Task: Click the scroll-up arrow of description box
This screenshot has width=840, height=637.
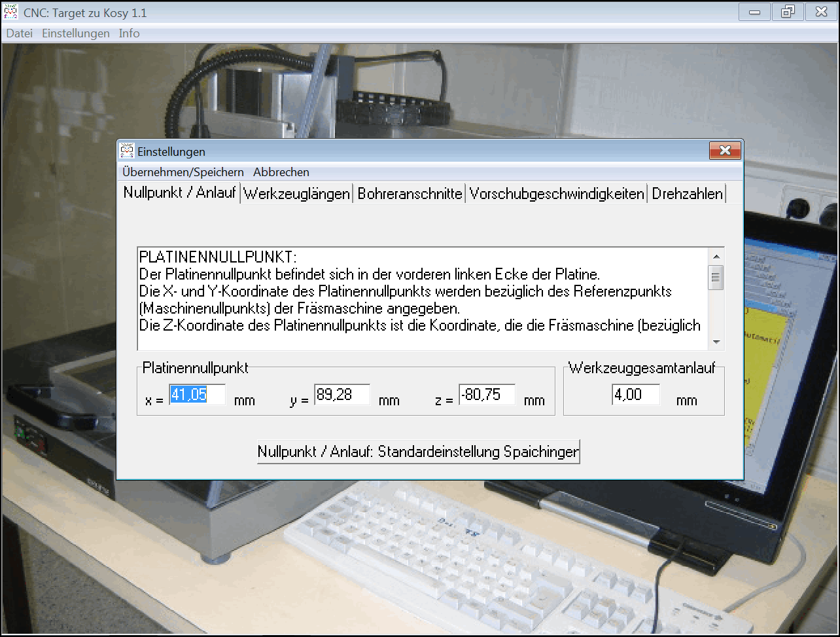Action: click(716, 257)
